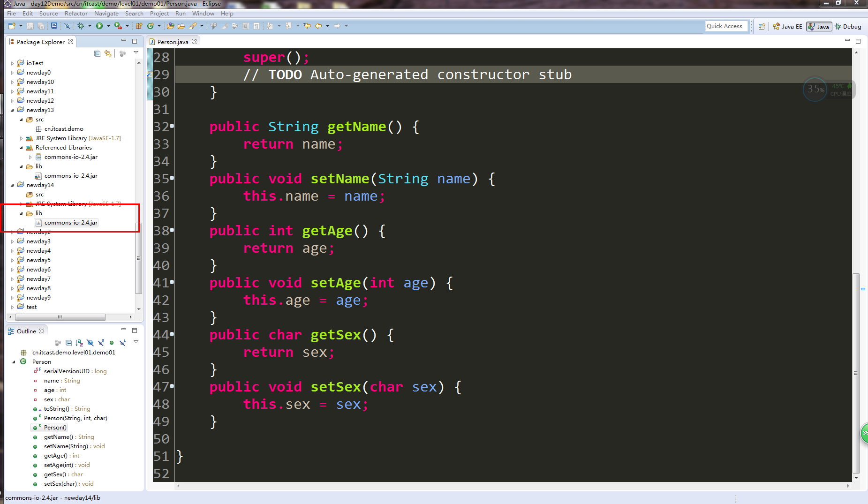Click the Open Type icon
Viewport: 868px width, 504px height.
click(170, 26)
